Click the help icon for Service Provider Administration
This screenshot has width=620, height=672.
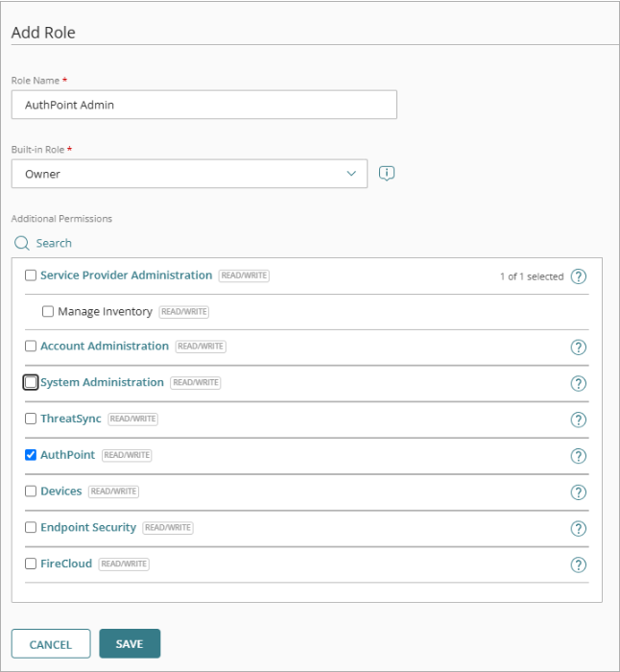pos(578,276)
